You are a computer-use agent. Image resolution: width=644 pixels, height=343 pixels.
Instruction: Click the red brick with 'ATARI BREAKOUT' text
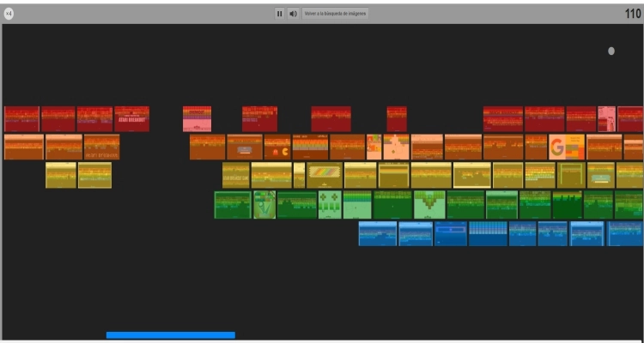tap(131, 119)
